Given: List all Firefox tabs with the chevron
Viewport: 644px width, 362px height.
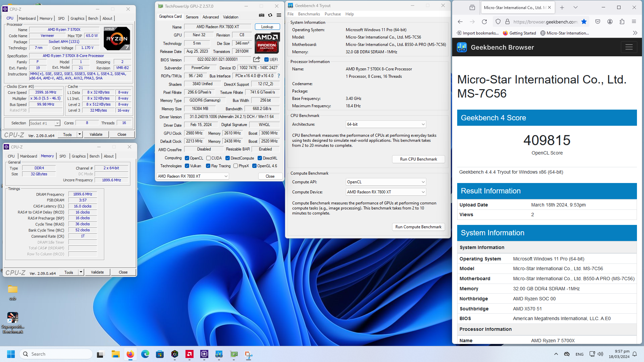Looking at the screenshot, I should click(576, 7).
